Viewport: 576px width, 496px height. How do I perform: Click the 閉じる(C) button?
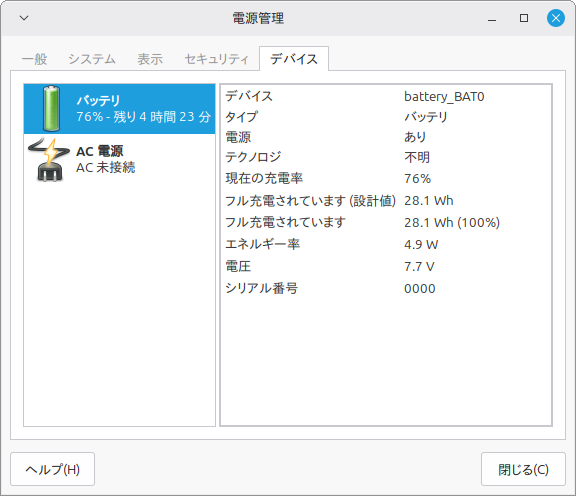coord(523,469)
